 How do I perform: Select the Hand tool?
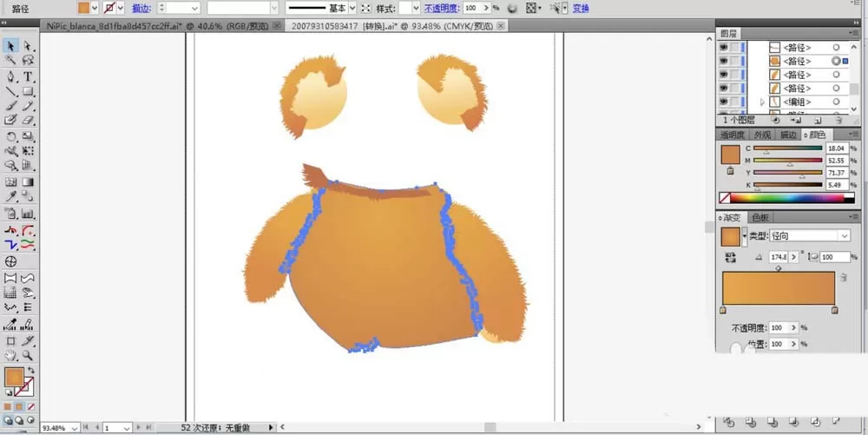pos(10,355)
